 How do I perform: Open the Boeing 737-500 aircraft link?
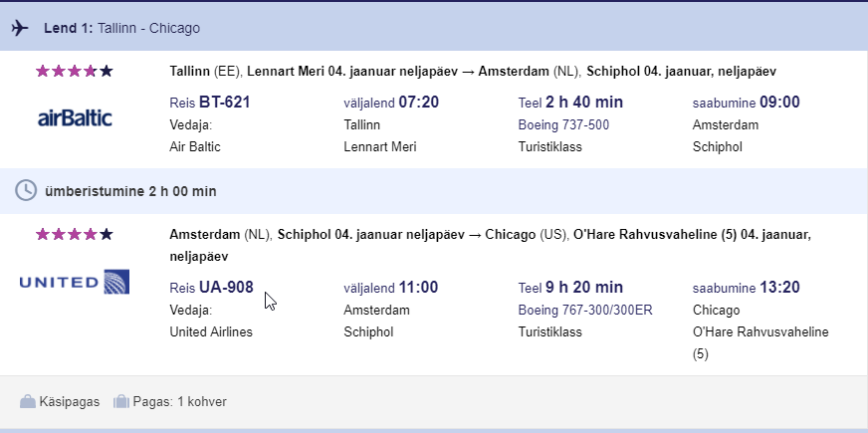click(563, 124)
